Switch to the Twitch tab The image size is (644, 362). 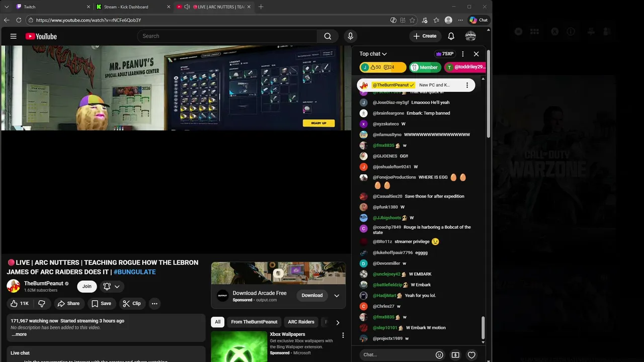pos(53,7)
